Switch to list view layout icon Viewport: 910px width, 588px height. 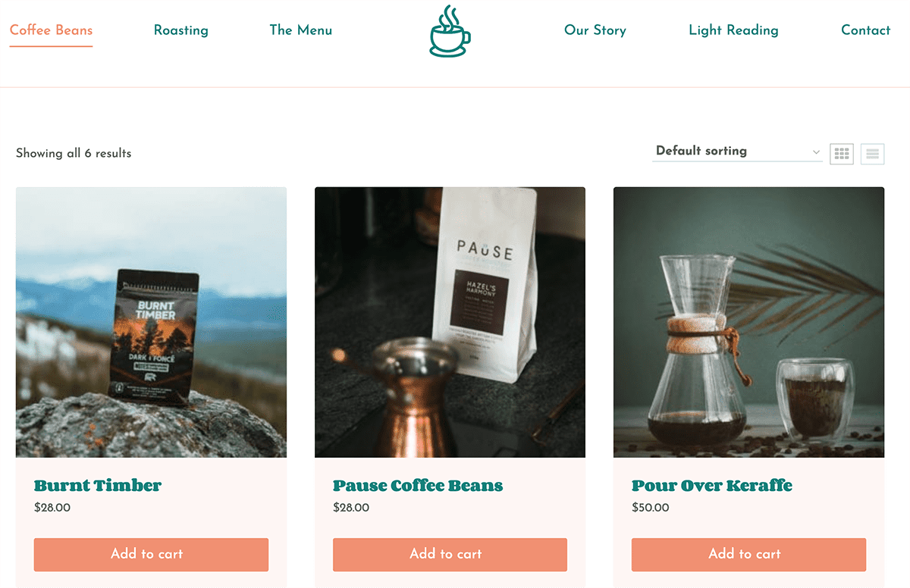[x=872, y=154]
